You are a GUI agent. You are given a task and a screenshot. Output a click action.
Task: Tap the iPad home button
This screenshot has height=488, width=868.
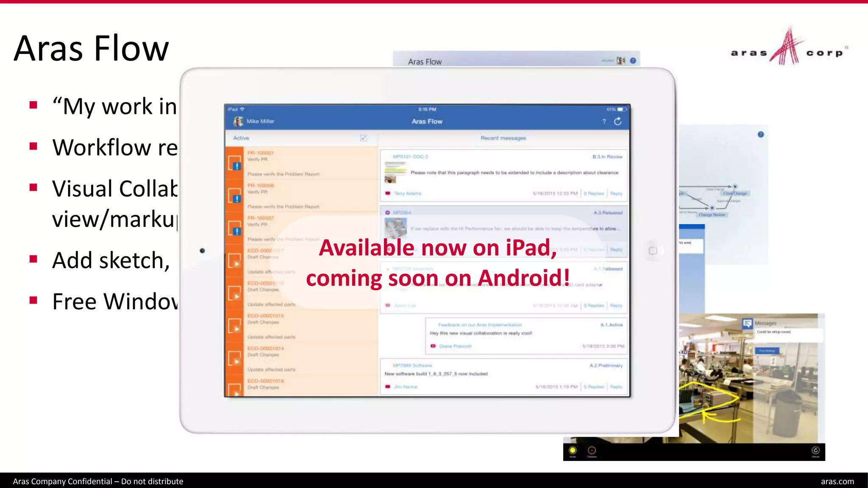pos(653,251)
